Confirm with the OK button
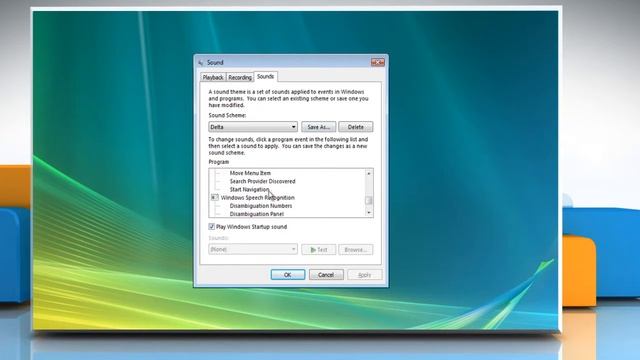Screen dimensions: 640x360 288,275
